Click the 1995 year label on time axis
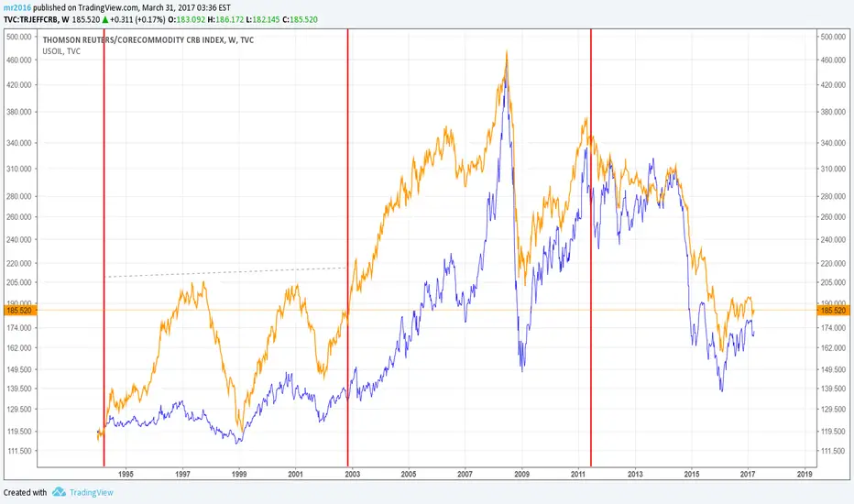 (x=126, y=474)
